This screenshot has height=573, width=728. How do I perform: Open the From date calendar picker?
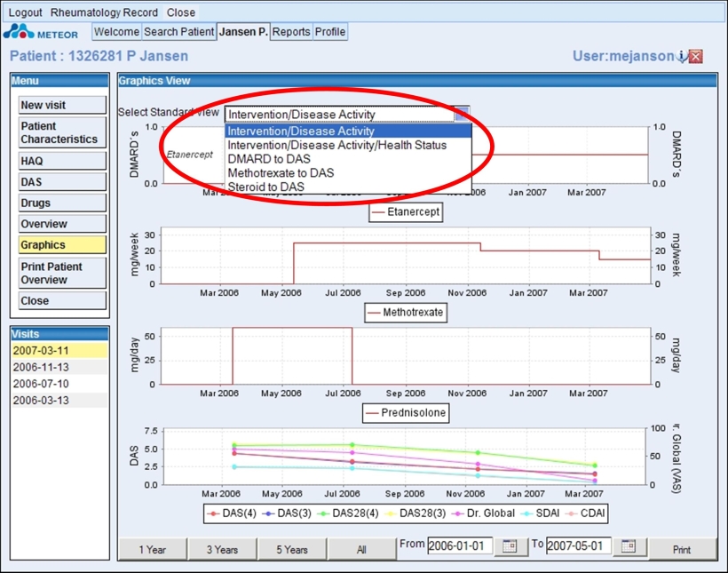pos(510,546)
